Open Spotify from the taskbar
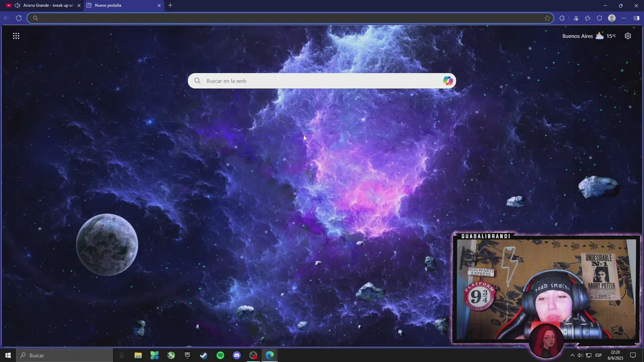This screenshot has height=362, width=644. click(220, 355)
